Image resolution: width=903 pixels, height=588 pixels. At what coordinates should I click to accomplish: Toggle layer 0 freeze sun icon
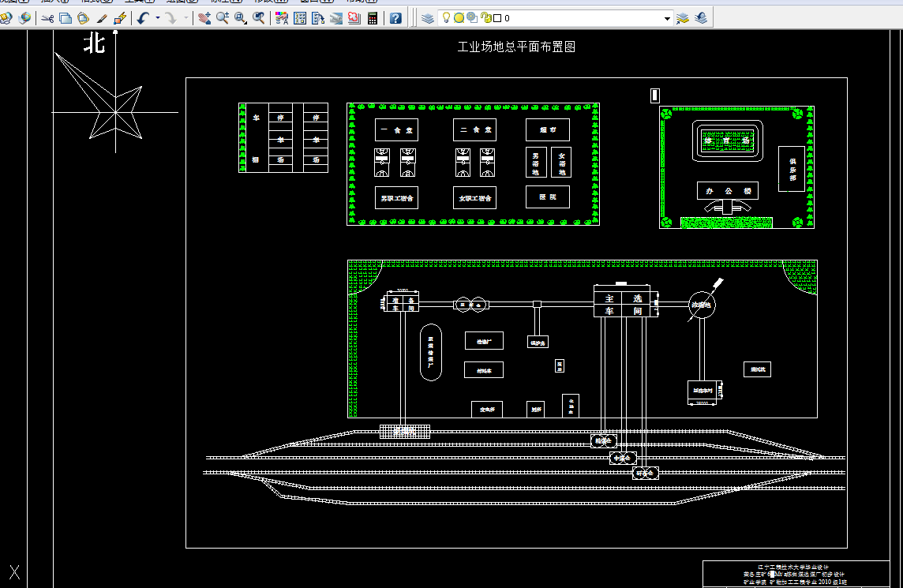pos(459,18)
